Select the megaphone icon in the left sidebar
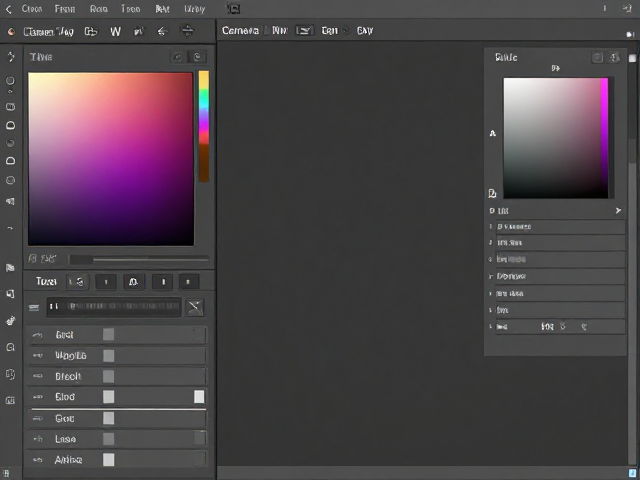The width and height of the screenshot is (640, 480). pyautogui.click(x=11, y=201)
